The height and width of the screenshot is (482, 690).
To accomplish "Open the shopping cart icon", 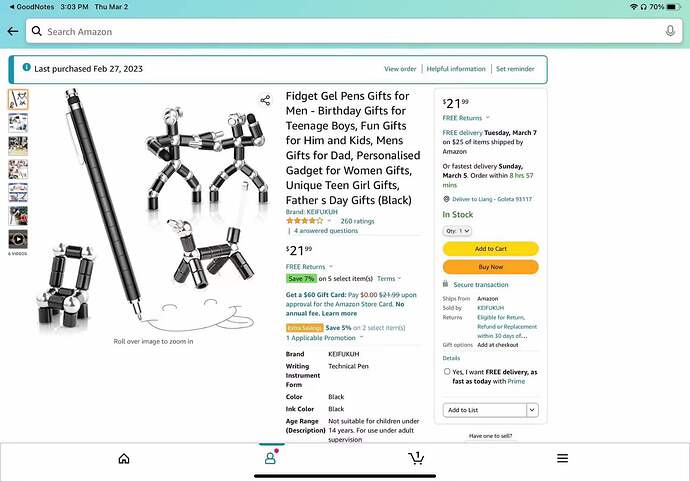I will click(416, 458).
